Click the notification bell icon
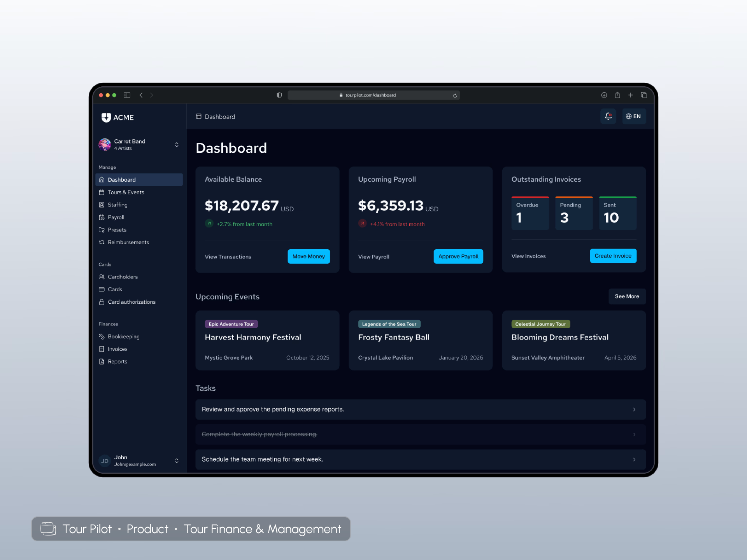Viewport: 747px width, 560px height. [x=608, y=116]
